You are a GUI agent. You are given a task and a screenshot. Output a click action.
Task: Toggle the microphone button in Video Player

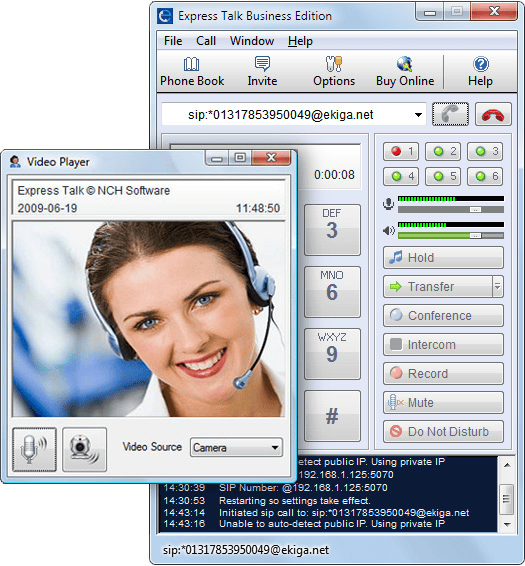34,449
